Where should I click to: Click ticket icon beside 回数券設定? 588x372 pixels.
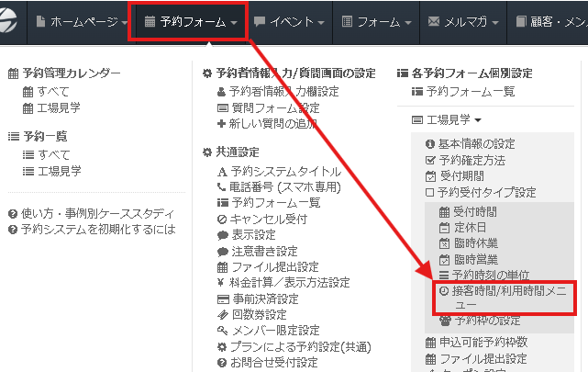(222, 315)
